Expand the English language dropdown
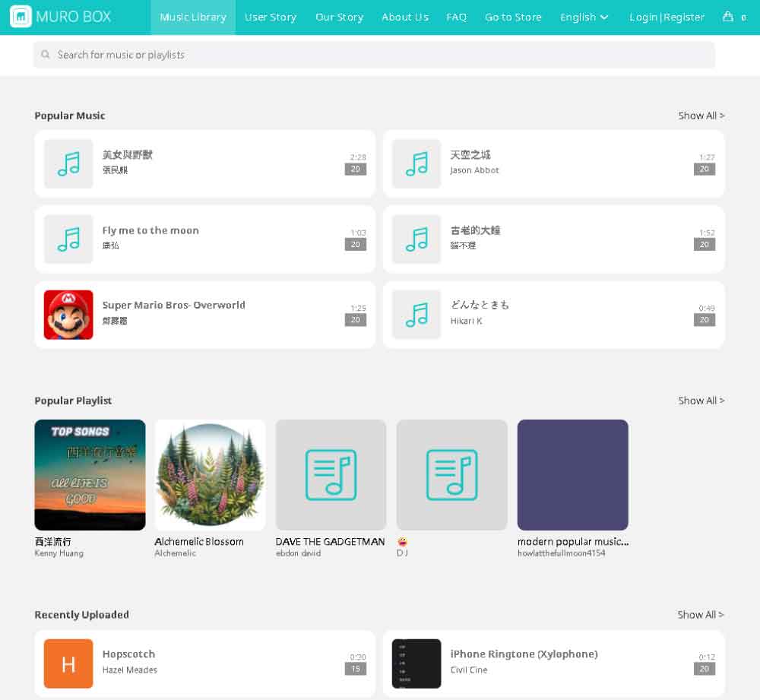This screenshot has height=700, width=760. tap(584, 17)
